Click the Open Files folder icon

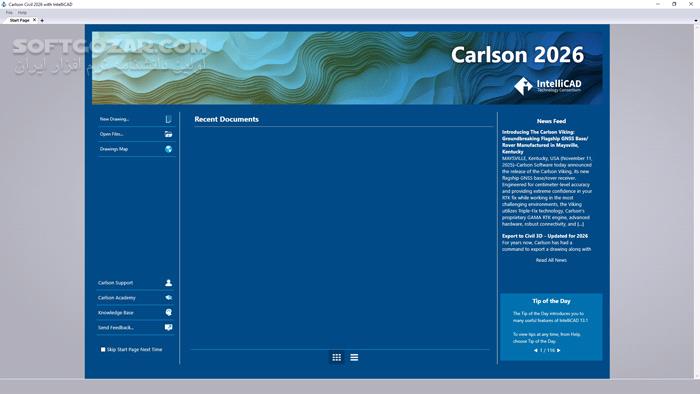click(168, 134)
